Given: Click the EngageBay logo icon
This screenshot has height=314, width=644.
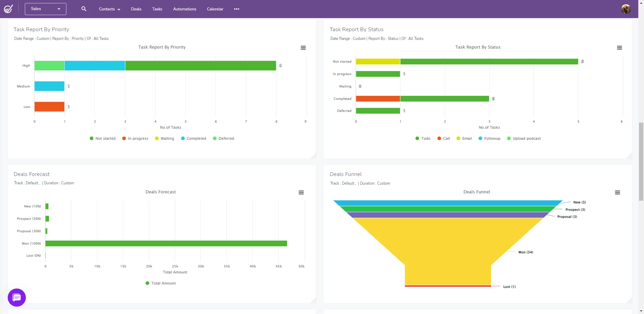Looking at the screenshot, I should (8, 9).
